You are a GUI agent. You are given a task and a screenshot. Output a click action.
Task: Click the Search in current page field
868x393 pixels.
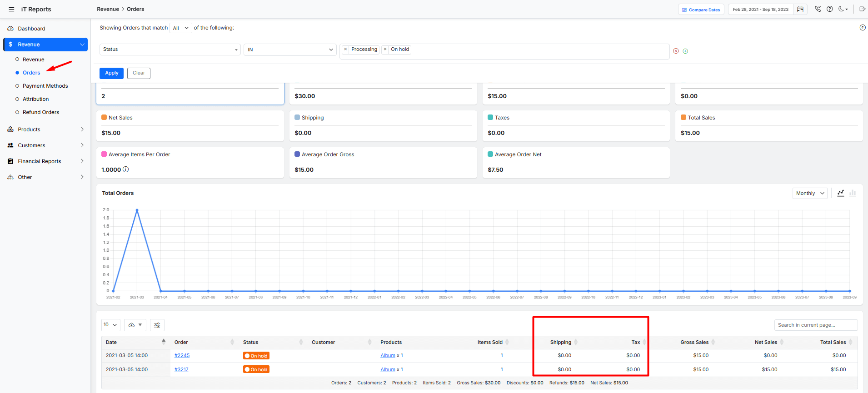[816, 325]
